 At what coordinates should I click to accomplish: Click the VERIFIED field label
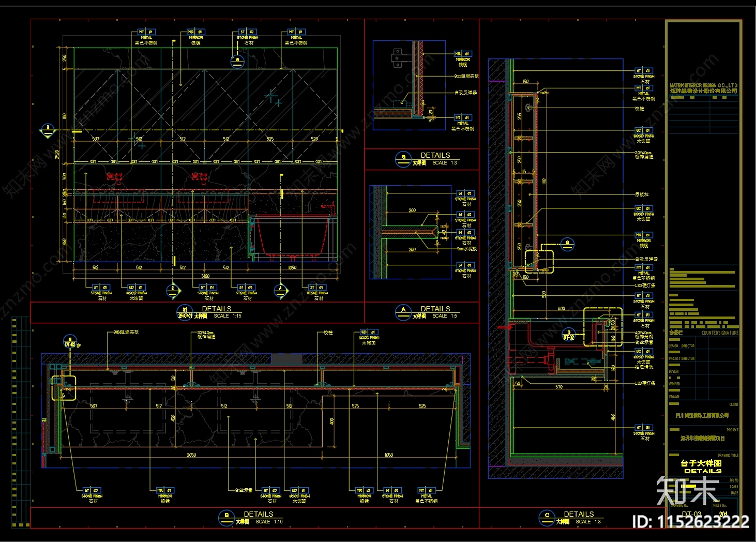pyautogui.click(x=674, y=384)
